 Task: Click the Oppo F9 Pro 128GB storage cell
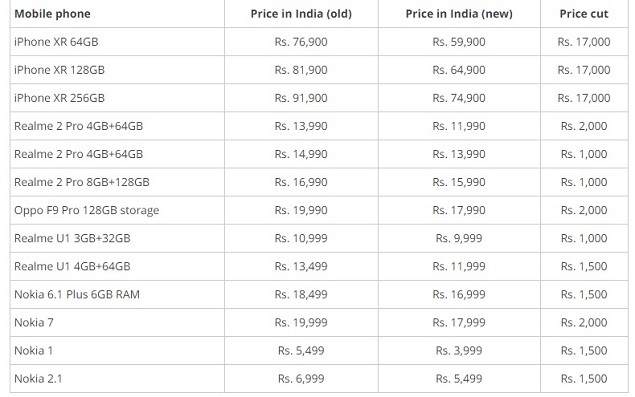tap(86, 210)
